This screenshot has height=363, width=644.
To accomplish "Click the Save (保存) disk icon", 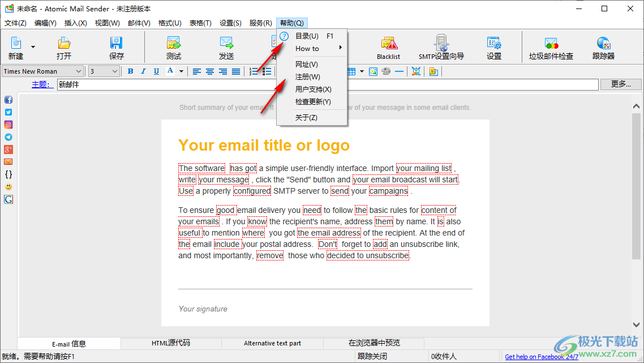I will 116,42.
